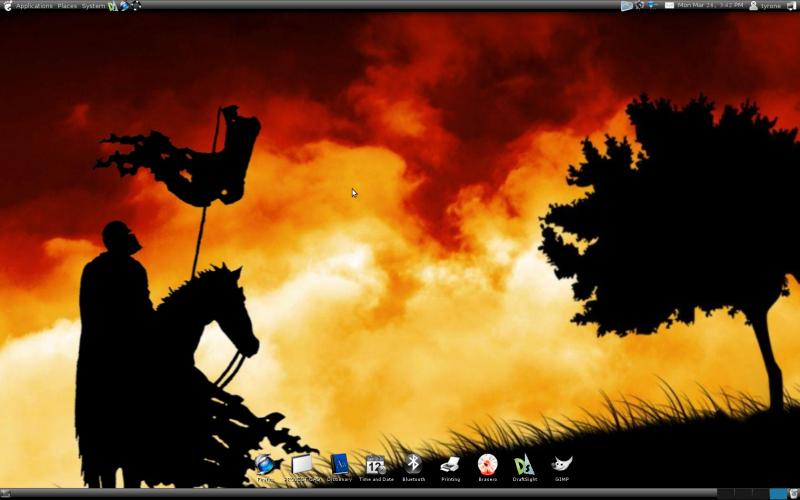
Task: Open the Places menu
Action: [x=67, y=6]
